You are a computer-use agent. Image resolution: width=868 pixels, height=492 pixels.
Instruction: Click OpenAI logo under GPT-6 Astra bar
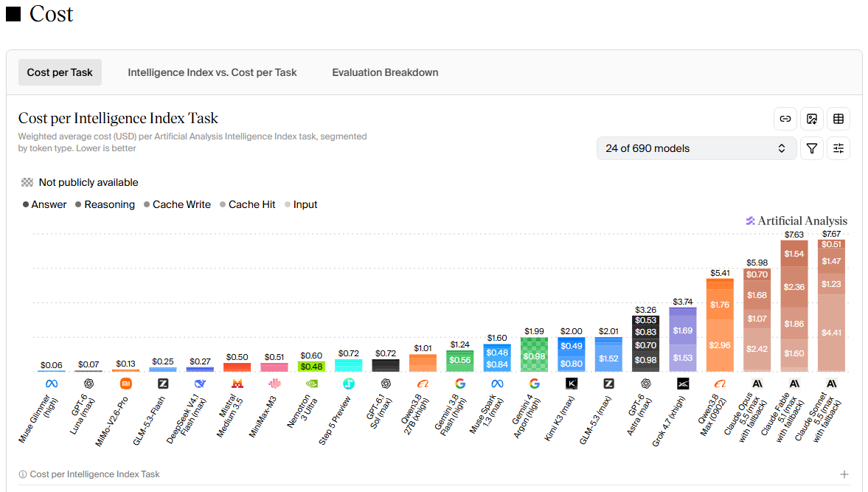click(645, 384)
